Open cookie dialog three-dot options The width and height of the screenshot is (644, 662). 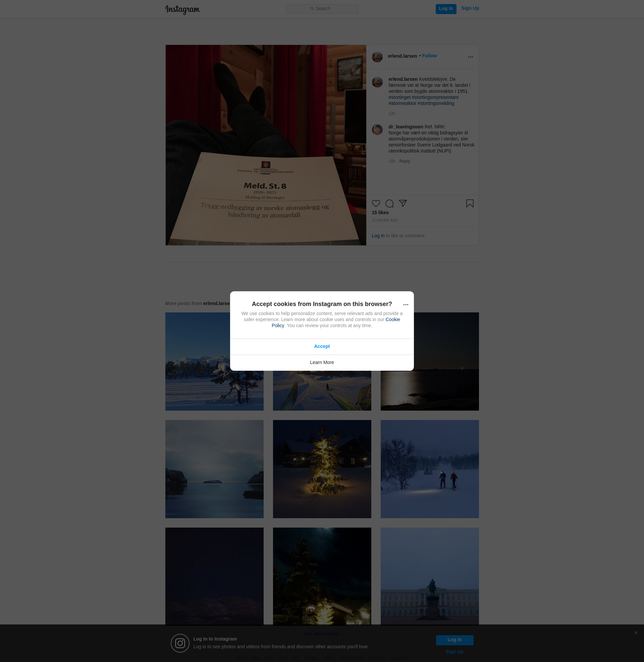coord(406,304)
